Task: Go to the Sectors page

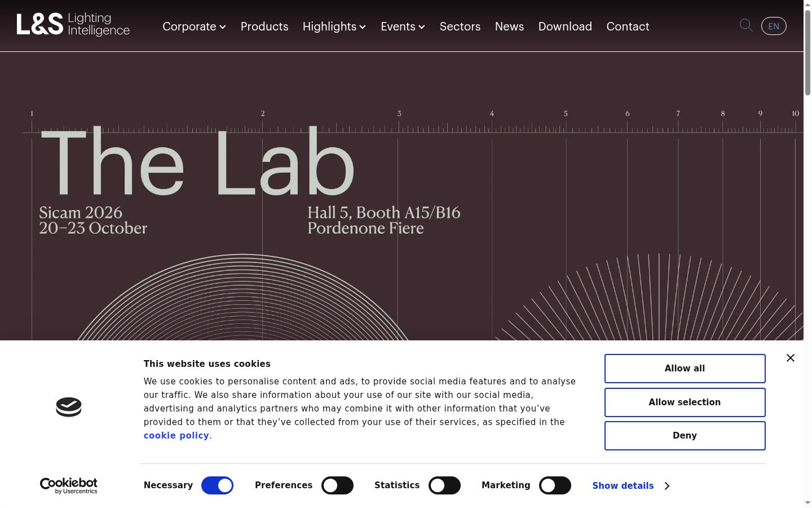Action: [x=460, y=27]
